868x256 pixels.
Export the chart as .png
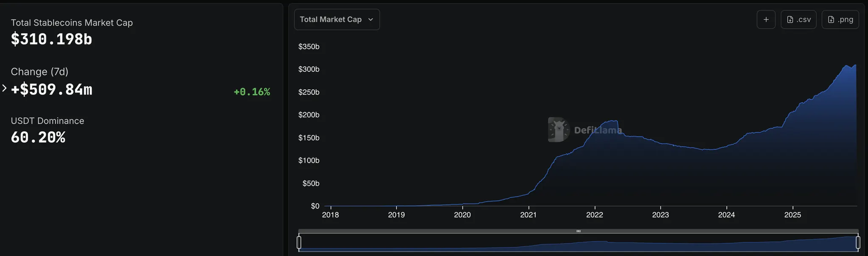point(840,19)
